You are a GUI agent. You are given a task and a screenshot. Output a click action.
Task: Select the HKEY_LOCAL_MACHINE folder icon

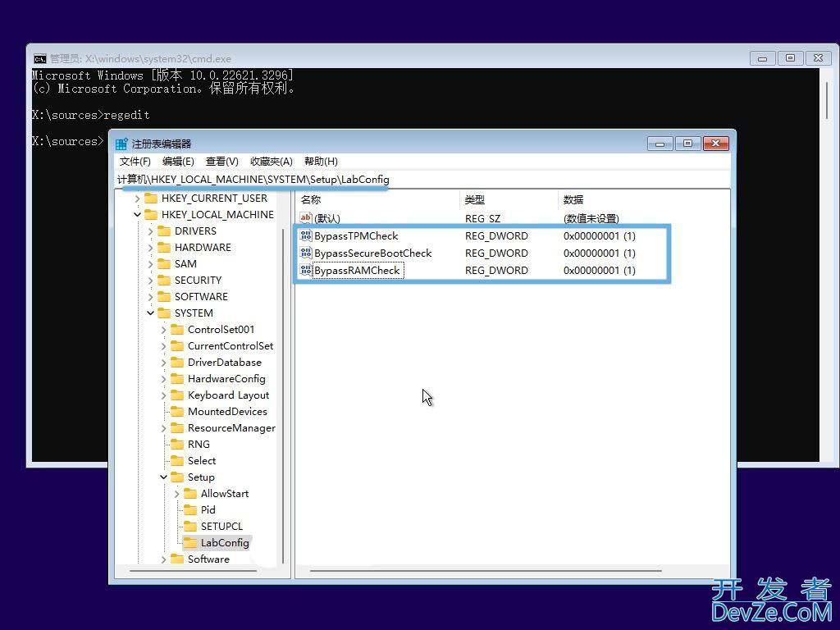pyautogui.click(x=151, y=214)
